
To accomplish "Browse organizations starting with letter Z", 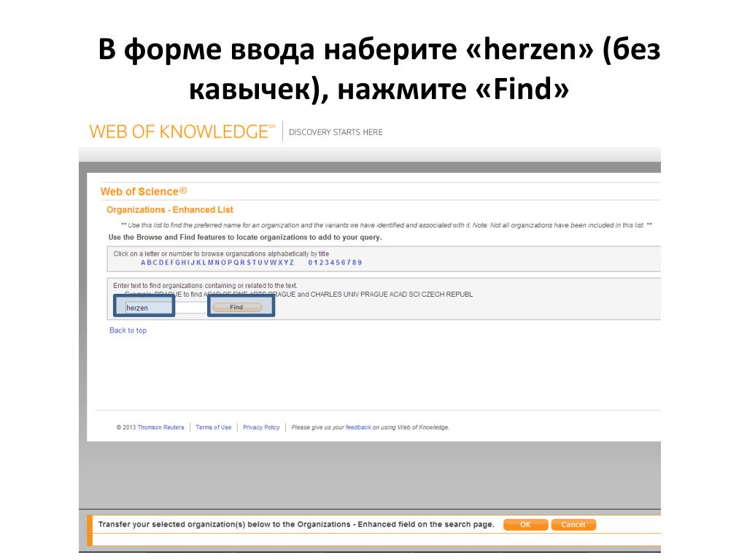I will point(292,262).
